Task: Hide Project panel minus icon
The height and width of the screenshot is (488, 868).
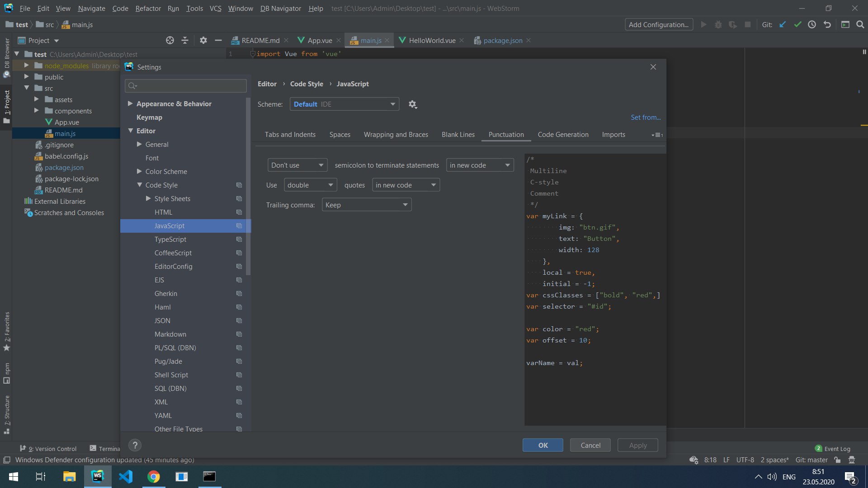Action: point(218,40)
